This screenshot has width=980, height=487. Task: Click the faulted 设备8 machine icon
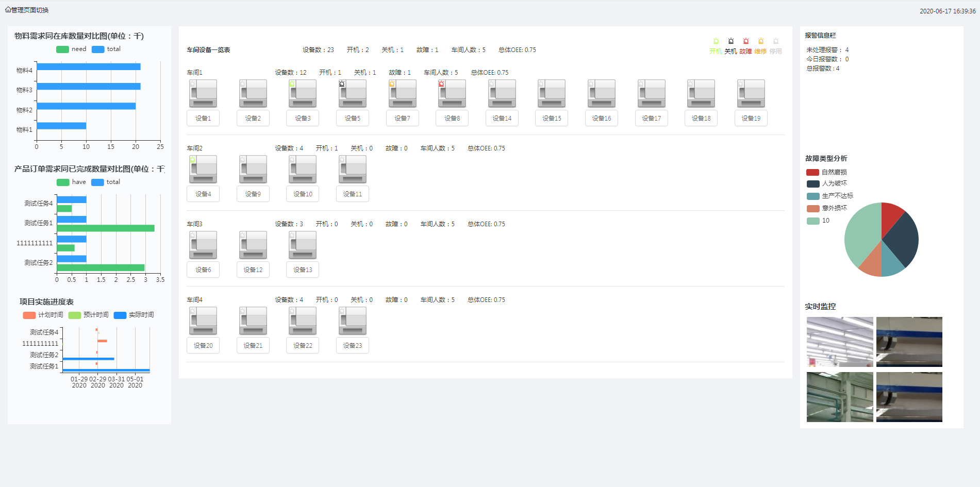[452, 94]
